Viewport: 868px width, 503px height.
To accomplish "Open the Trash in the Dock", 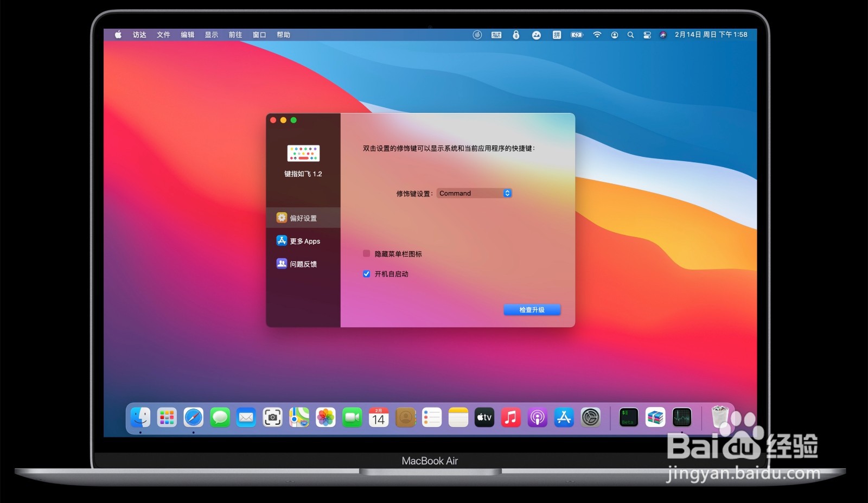I will 720,417.
